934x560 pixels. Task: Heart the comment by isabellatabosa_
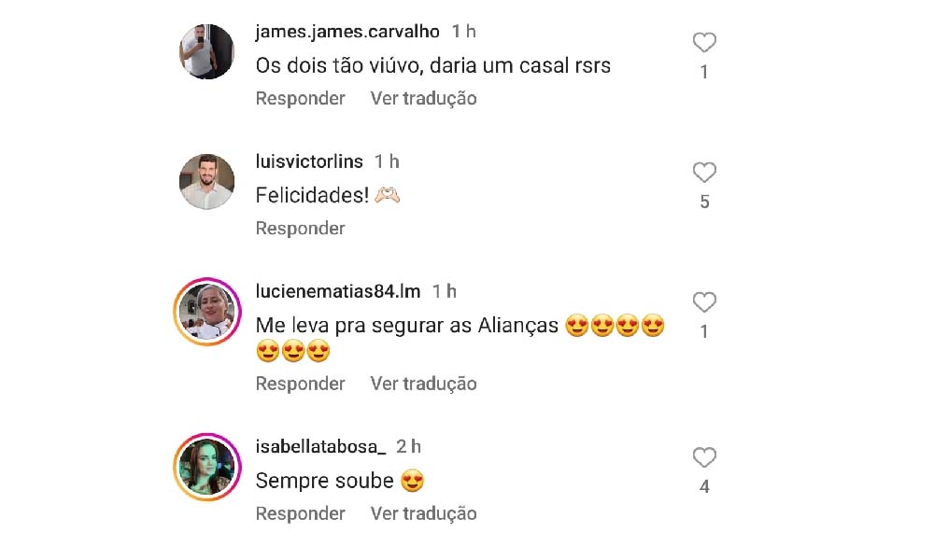(704, 457)
